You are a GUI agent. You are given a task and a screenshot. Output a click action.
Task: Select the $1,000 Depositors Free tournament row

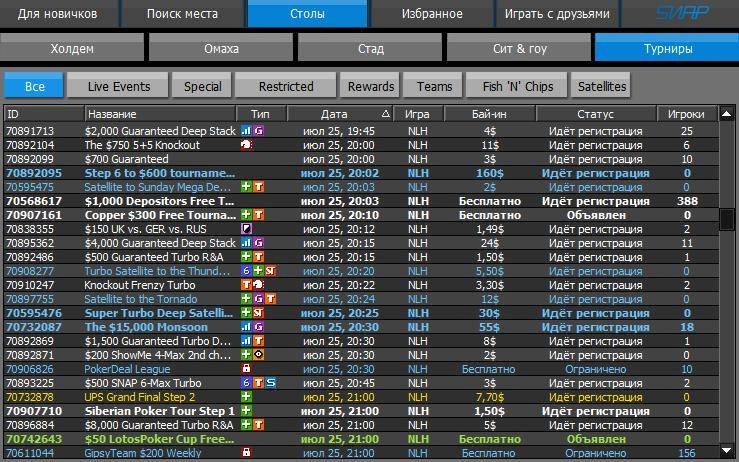pyautogui.click(x=160, y=200)
